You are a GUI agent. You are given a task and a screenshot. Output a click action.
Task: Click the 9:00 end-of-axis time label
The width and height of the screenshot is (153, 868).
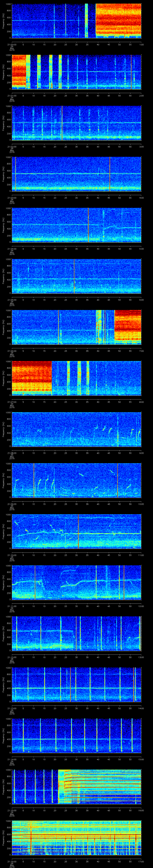pos(141,453)
